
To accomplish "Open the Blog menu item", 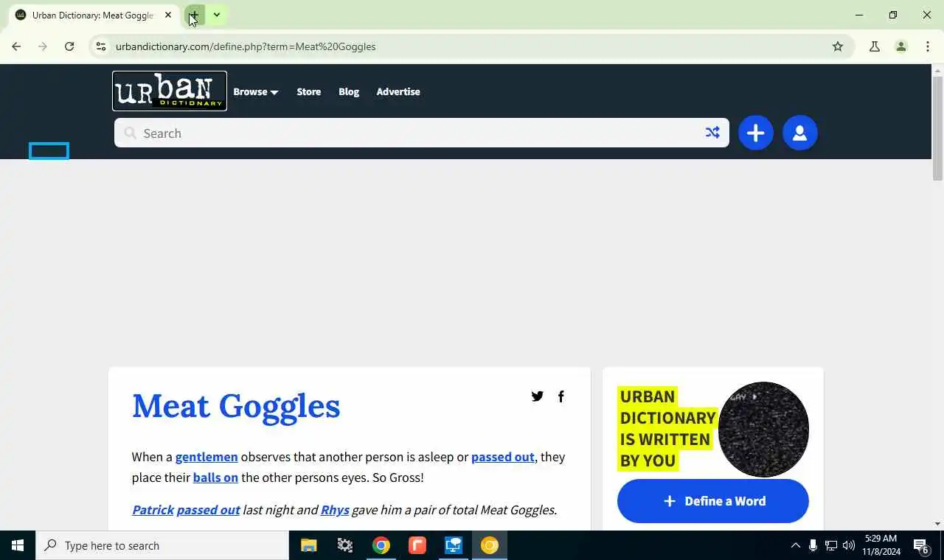I will (x=349, y=92).
